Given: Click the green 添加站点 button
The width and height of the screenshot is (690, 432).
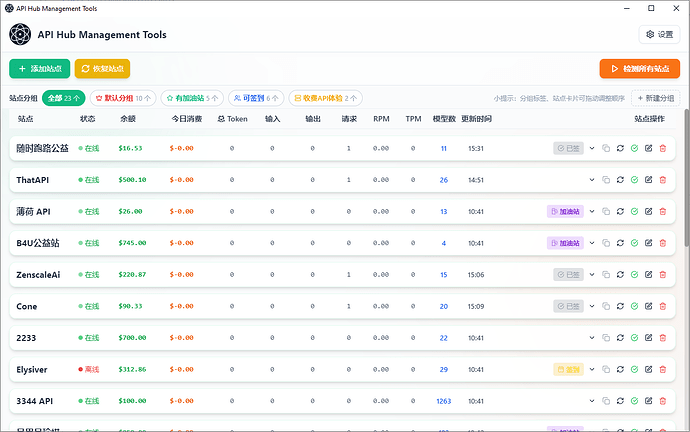Looking at the screenshot, I should [40, 69].
